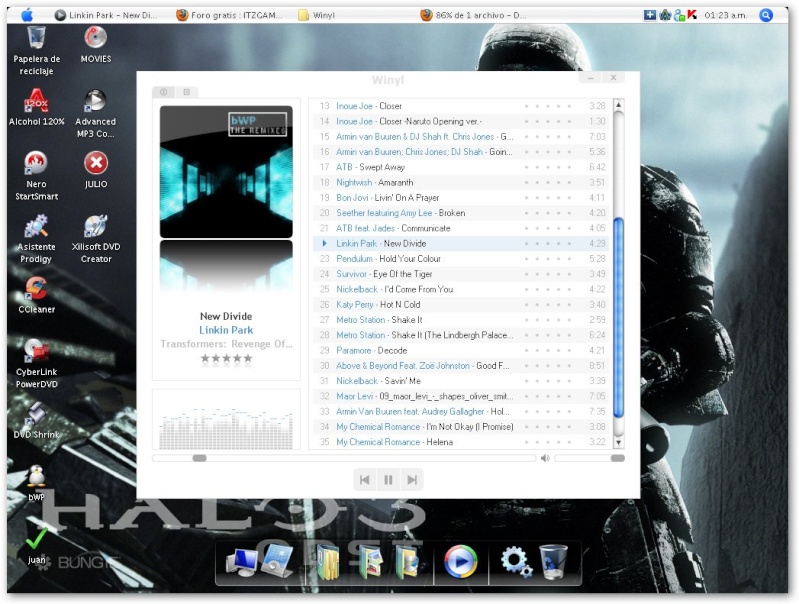Launch Xilisoft DVD Creator icon
This screenshot has height=604, width=799.
click(x=96, y=239)
